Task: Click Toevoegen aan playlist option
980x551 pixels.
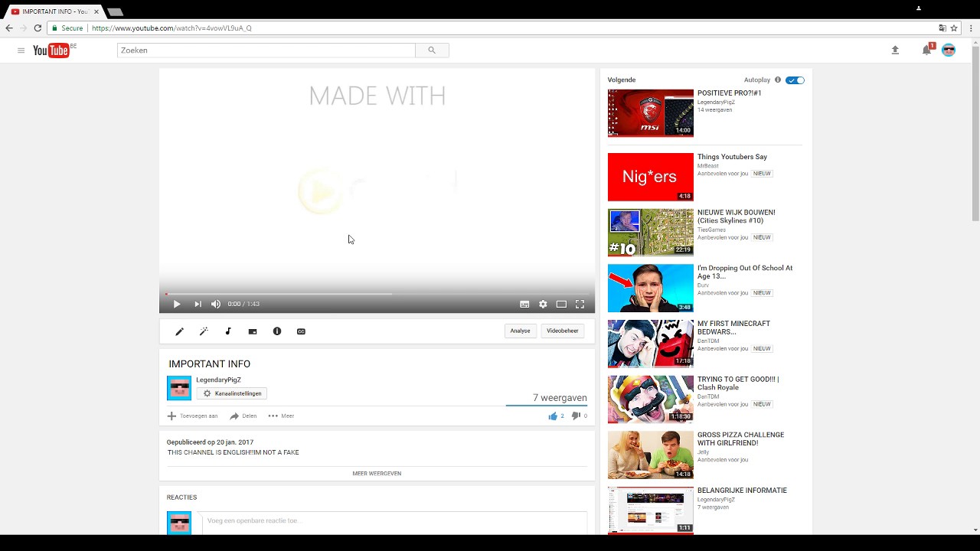Action: (193, 416)
